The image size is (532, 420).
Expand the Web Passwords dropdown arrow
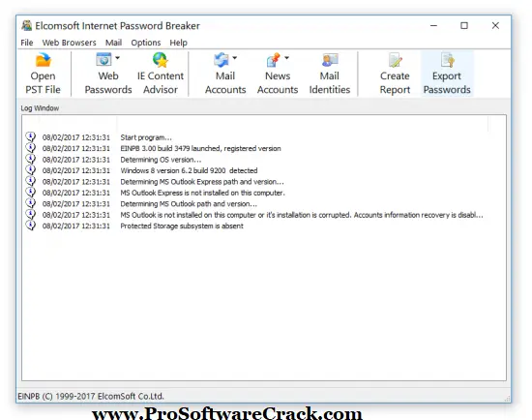[x=117, y=58]
